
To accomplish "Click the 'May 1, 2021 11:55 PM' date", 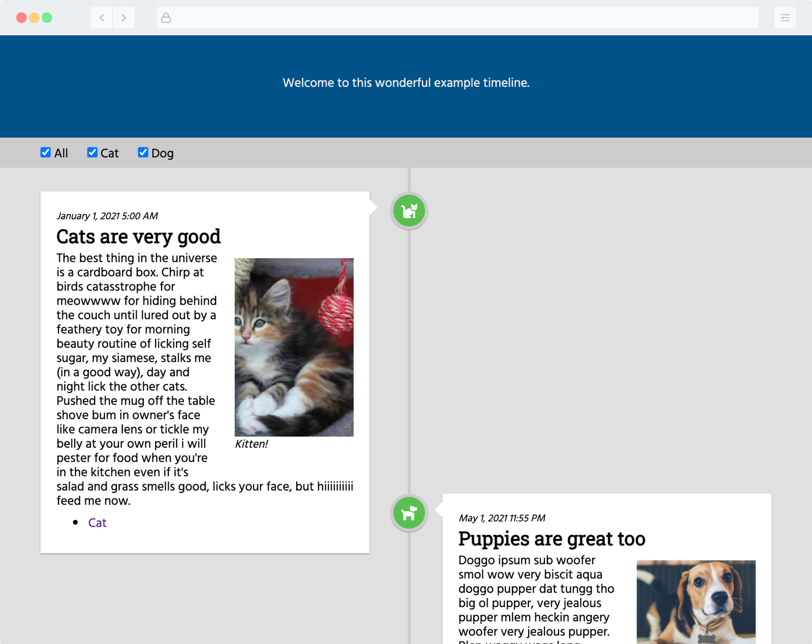I will click(502, 518).
